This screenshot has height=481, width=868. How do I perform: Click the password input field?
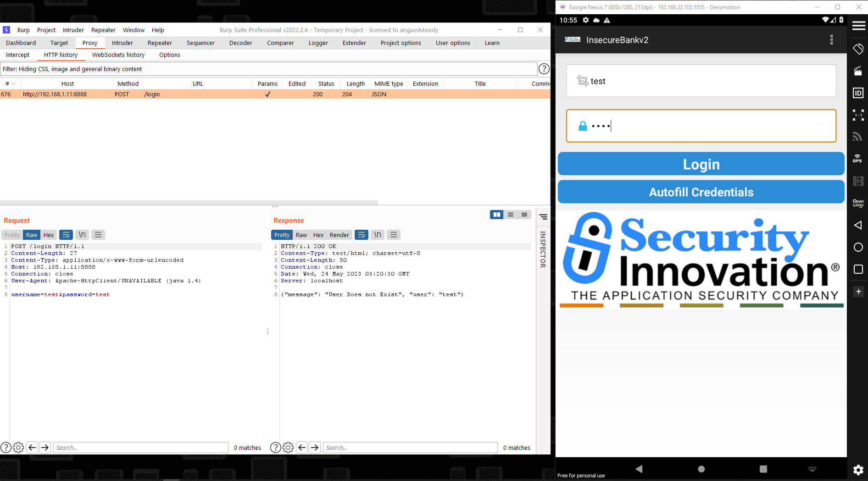click(701, 126)
